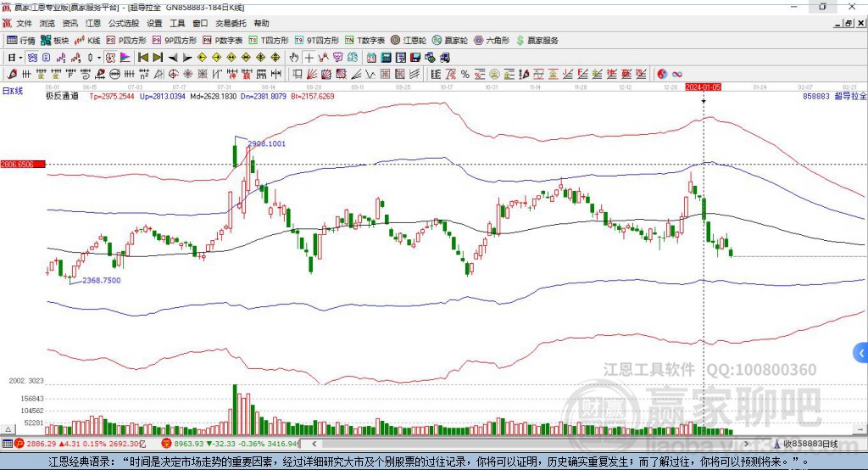Open the 日 period dropdown

[x=15, y=58]
